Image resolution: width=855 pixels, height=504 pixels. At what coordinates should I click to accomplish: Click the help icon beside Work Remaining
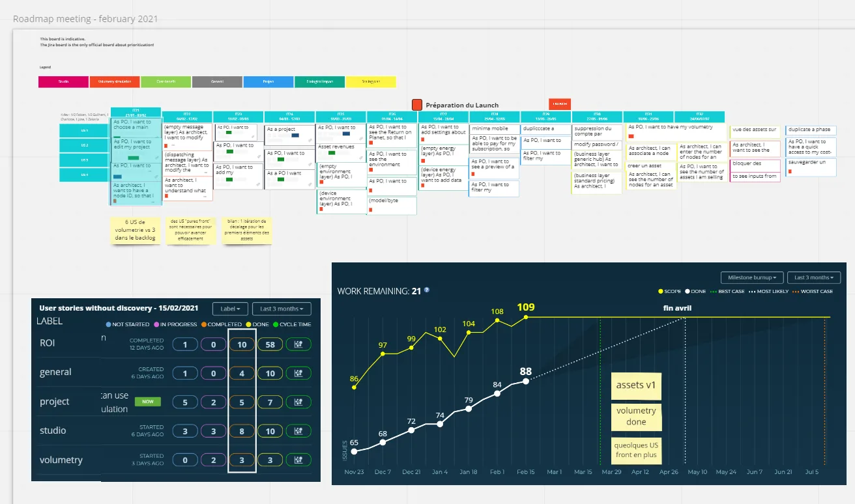(427, 290)
